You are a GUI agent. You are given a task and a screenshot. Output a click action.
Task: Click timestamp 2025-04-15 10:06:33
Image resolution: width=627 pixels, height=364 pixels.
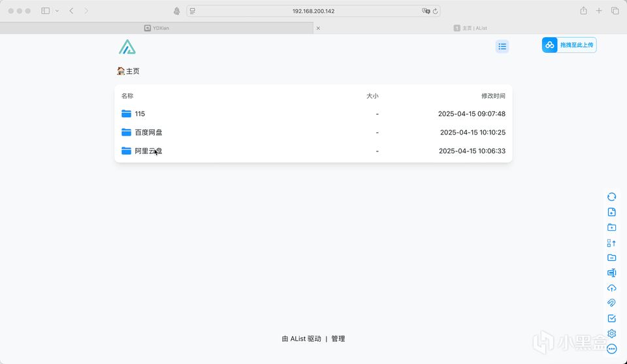tap(472, 151)
